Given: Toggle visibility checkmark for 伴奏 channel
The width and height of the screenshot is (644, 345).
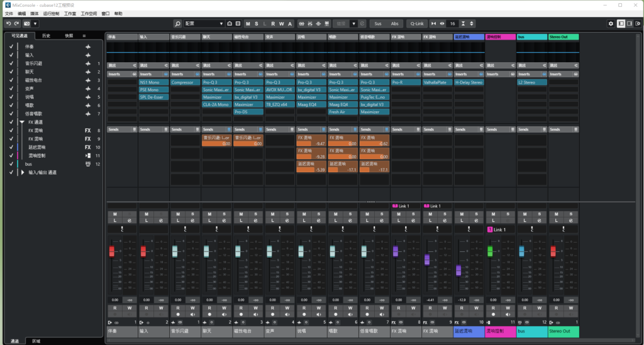Looking at the screenshot, I should tap(11, 47).
